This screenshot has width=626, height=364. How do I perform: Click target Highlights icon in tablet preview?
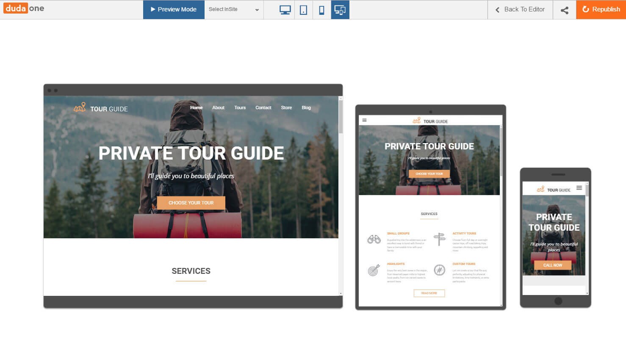pyautogui.click(x=374, y=270)
